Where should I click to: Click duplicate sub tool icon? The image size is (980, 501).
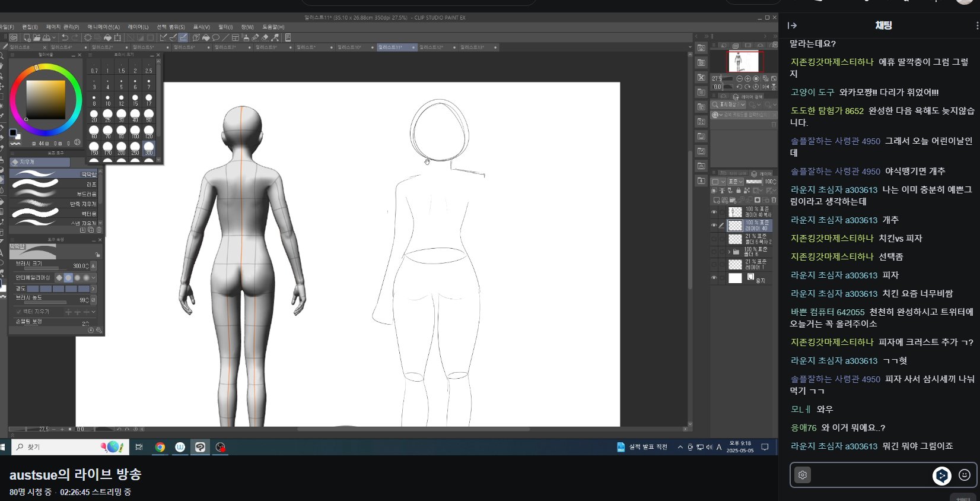tap(91, 230)
